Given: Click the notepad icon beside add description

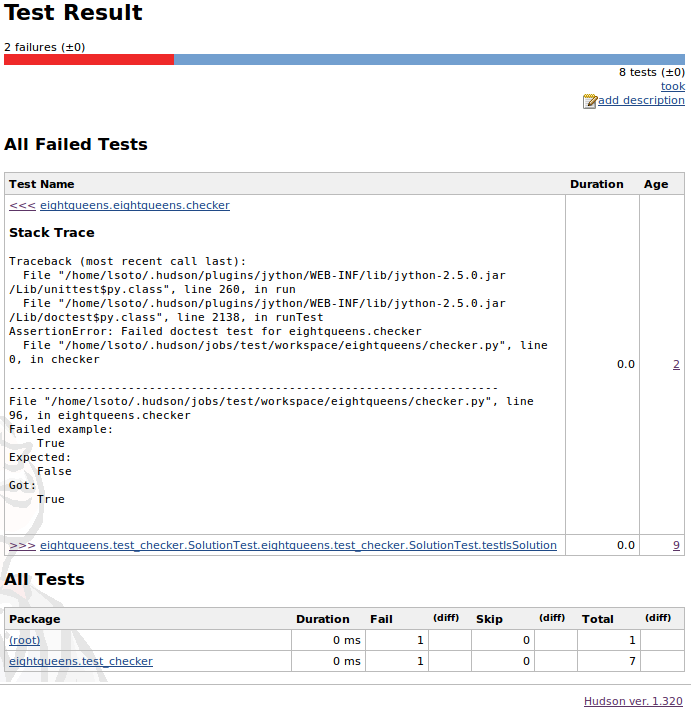Looking at the screenshot, I should (x=590, y=101).
